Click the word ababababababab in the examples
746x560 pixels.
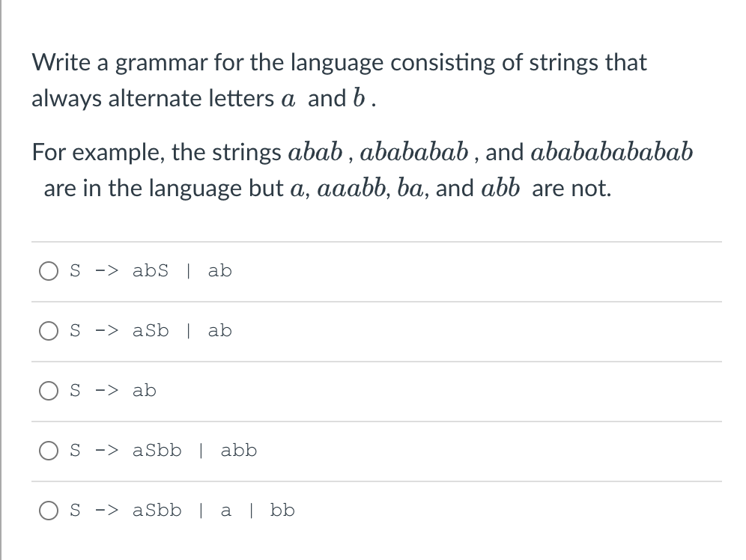click(x=613, y=151)
